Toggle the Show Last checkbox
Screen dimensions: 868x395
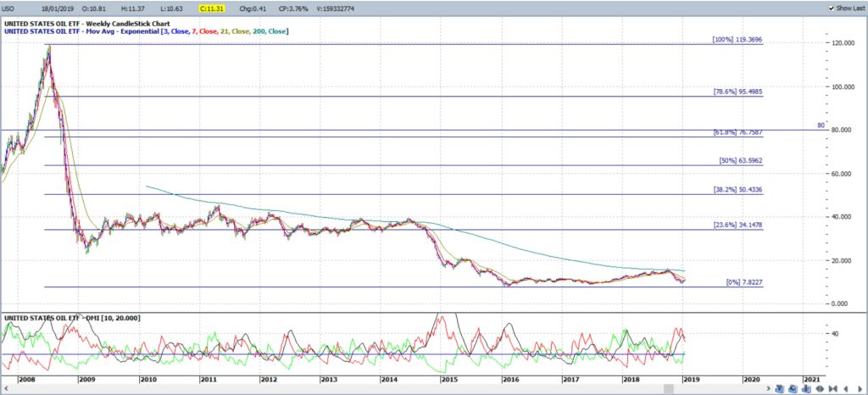[831, 8]
